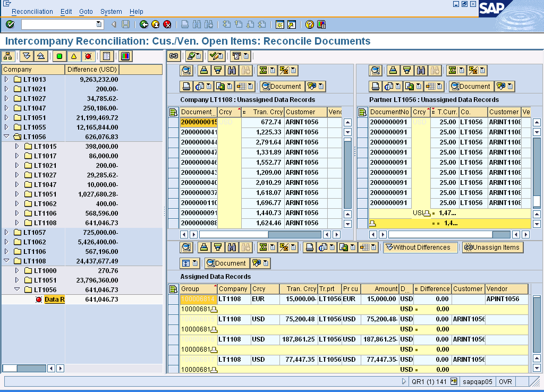Click the chain-link assign icon
Viewport: 544px width, 392px height.
[174, 56]
